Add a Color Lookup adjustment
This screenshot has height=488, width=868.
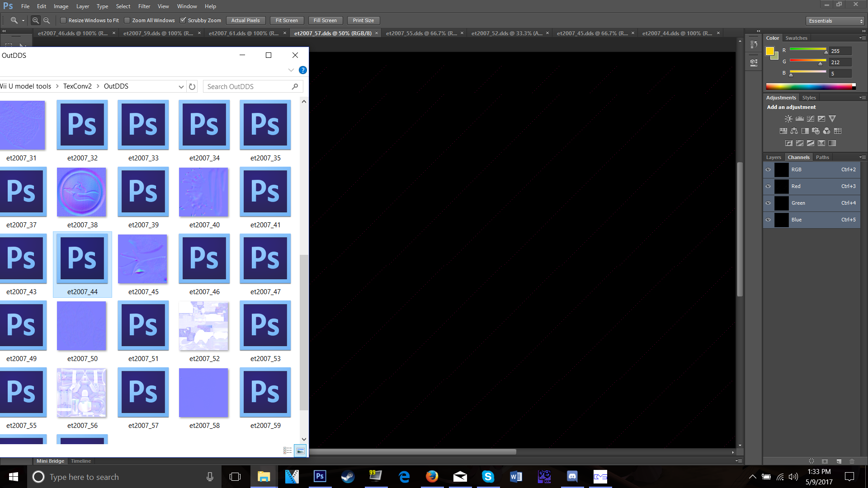click(838, 131)
